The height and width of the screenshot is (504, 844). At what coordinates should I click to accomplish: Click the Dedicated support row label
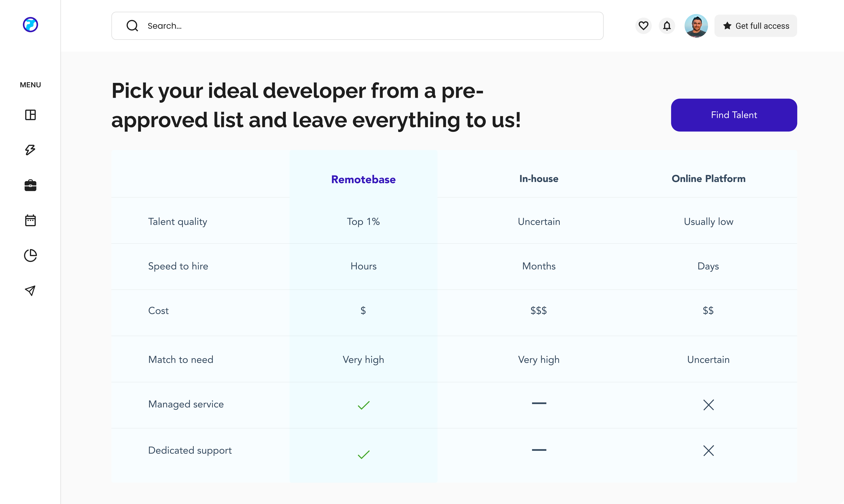coord(190,450)
